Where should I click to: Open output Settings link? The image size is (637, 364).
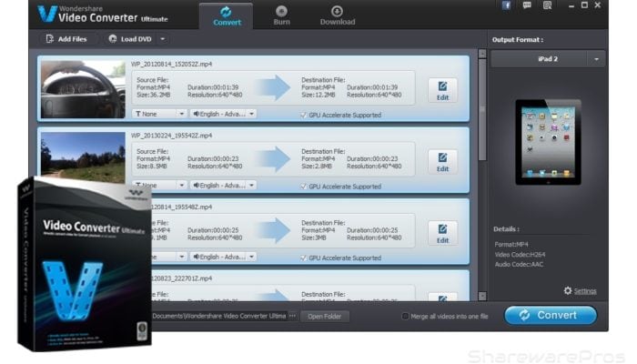coord(585,291)
